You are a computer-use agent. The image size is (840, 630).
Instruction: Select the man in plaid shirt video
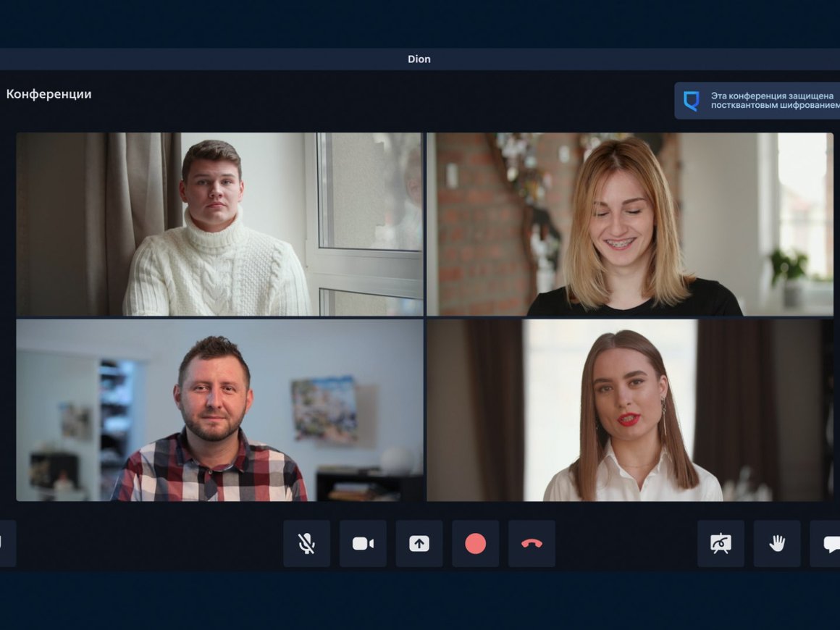click(x=219, y=411)
